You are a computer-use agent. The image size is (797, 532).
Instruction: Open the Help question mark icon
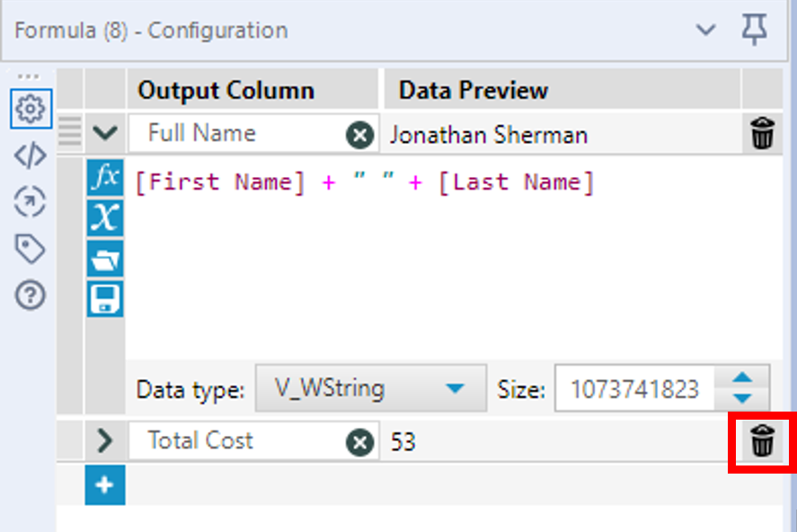[31, 295]
